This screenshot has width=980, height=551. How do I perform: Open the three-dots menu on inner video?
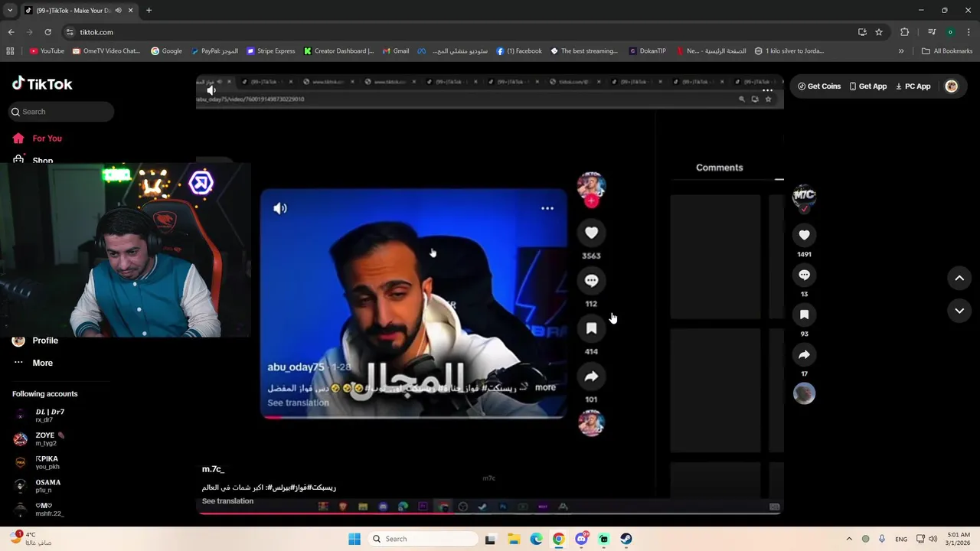click(547, 208)
